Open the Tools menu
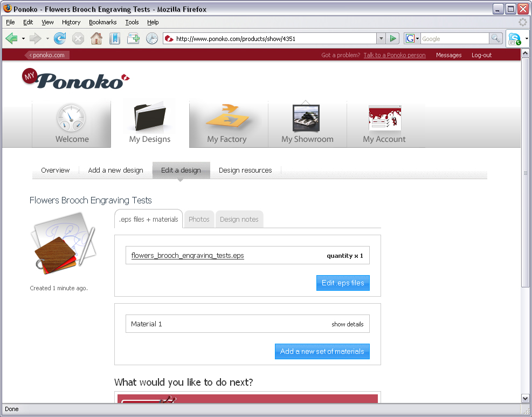The width and height of the screenshot is (532, 417). coord(132,22)
